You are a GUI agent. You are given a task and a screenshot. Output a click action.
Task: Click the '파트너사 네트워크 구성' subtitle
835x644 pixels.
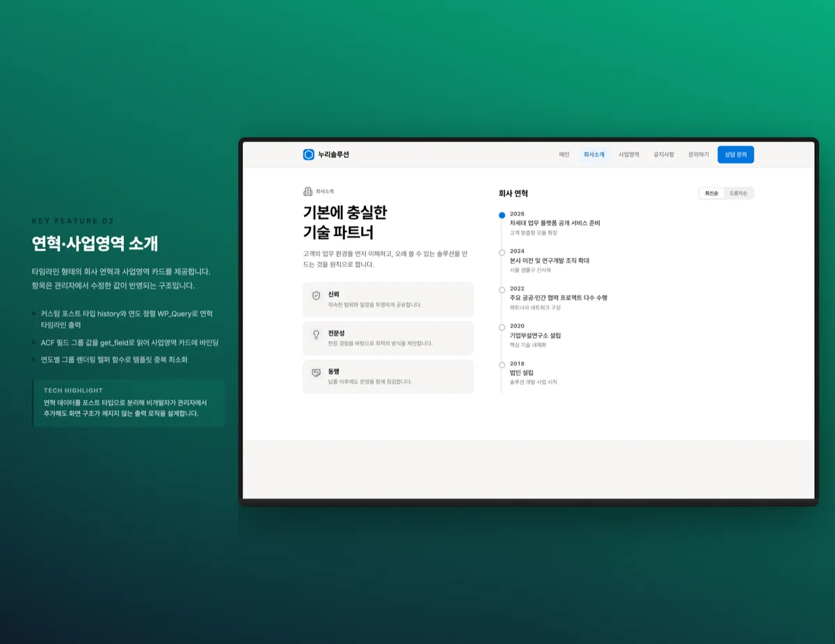click(535, 307)
